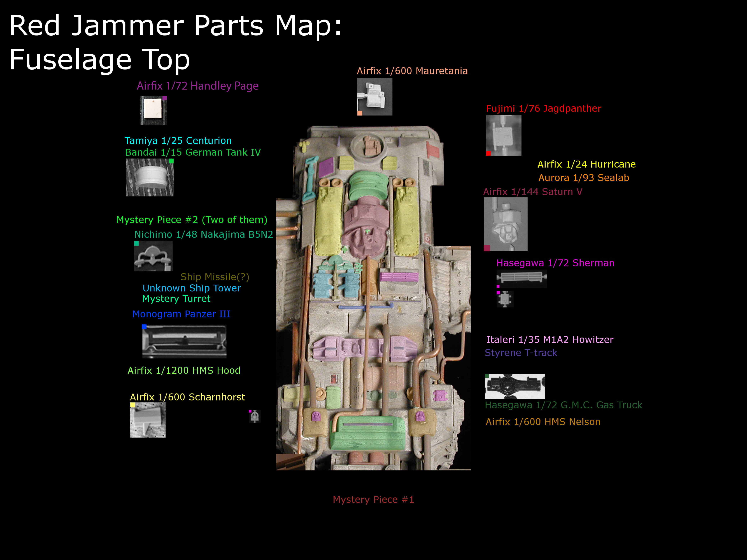
Task: Select the 'Monogram Panzer III' label
Action: click(181, 314)
